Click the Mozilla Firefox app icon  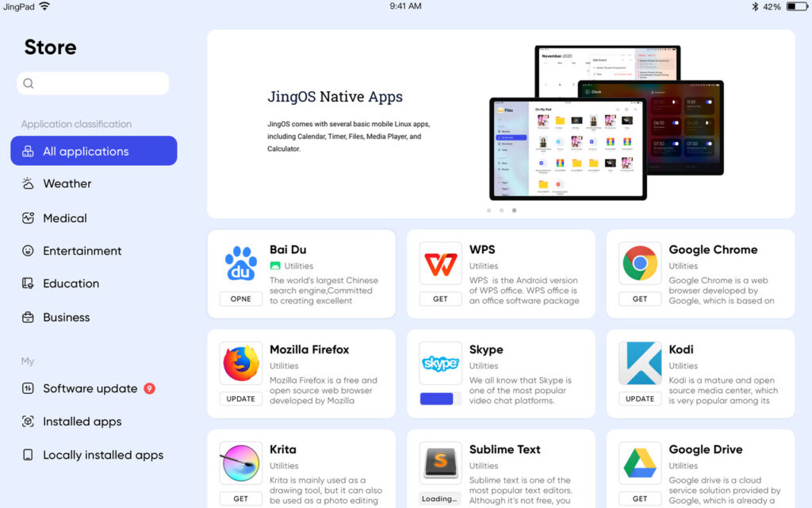tap(241, 363)
